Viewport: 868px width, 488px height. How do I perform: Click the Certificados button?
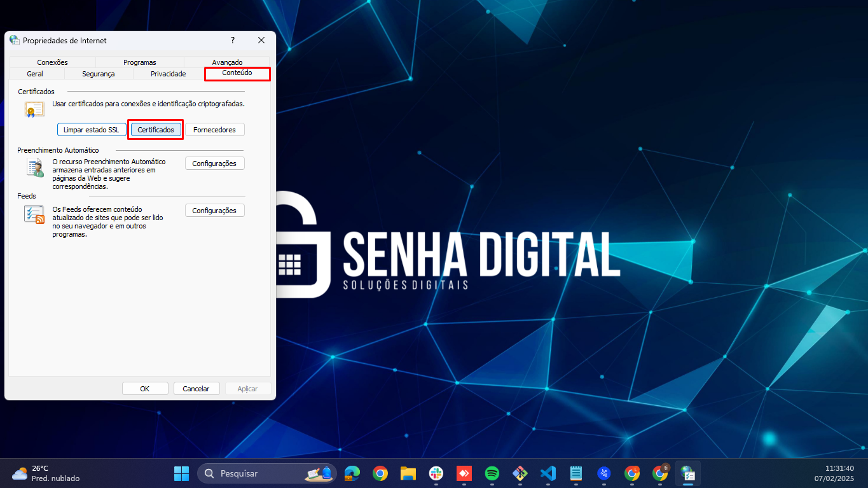point(156,130)
